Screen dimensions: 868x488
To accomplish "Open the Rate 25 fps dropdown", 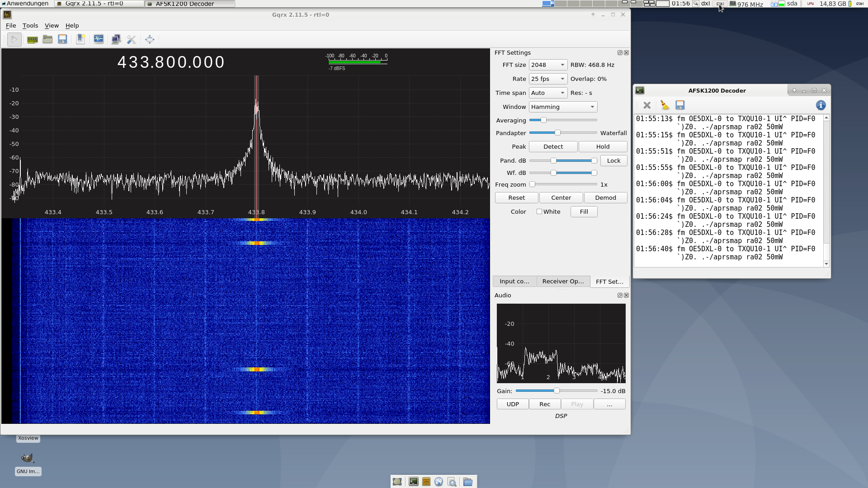I will click(548, 79).
